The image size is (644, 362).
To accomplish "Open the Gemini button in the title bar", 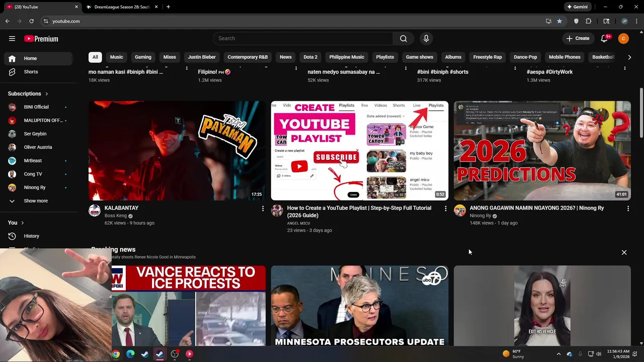I will click(x=578, y=7).
